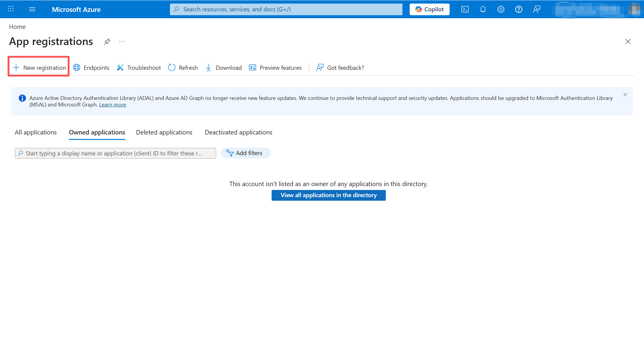
Task: Click the Got feedback person icon
Action: [320, 68]
